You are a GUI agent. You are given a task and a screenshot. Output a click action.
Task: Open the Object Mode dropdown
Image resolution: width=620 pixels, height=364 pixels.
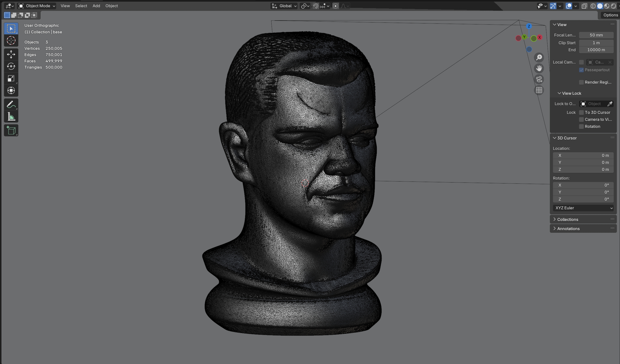tap(37, 6)
